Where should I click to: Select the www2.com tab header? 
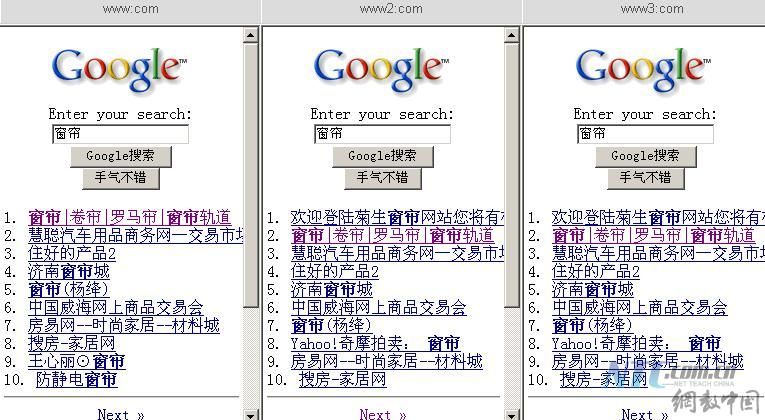(391, 10)
